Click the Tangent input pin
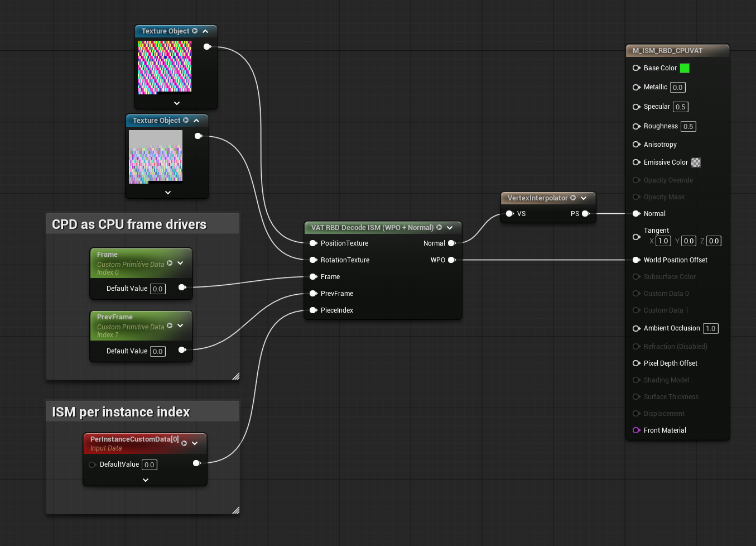The height and width of the screenshot is (546, 756). 636,237
